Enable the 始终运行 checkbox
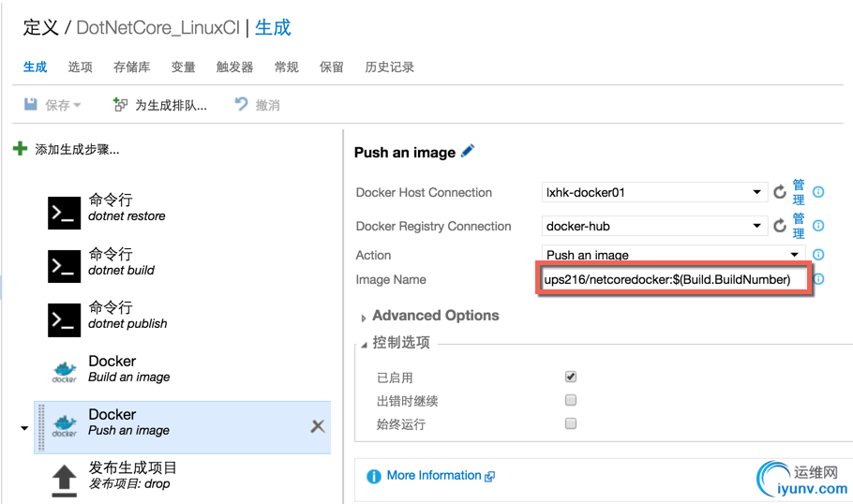The width and height of the screenshot is (853, 504). [571, 423]
